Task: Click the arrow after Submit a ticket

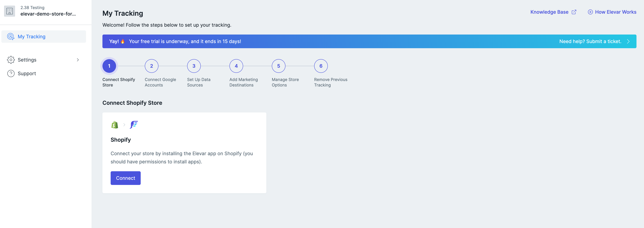Action: click(628, 42)
